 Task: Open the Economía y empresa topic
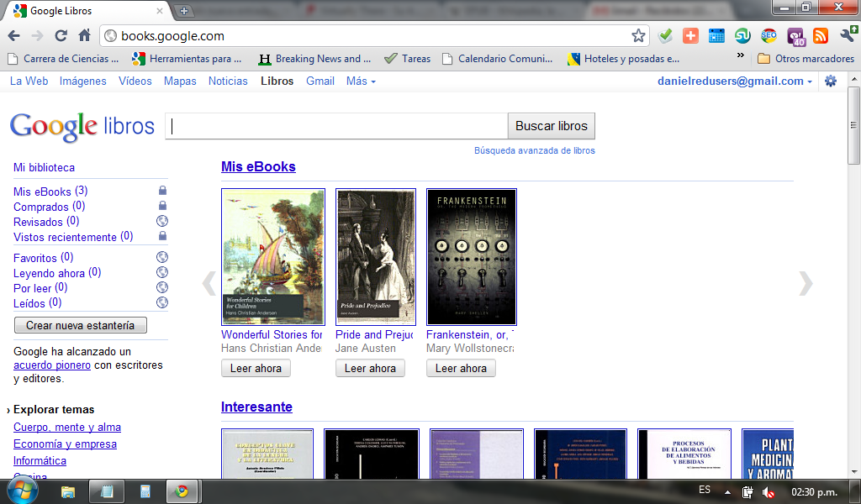(65, 444)
